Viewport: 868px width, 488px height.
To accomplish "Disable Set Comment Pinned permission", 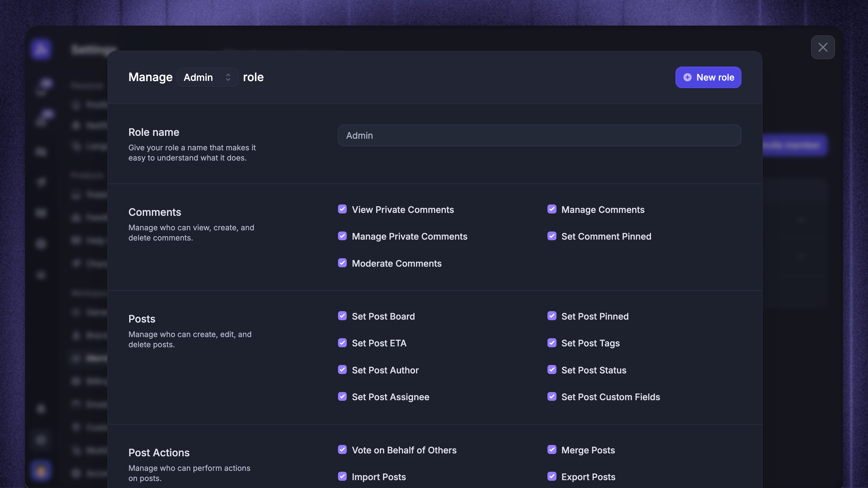I will click(x=552, y=236).
